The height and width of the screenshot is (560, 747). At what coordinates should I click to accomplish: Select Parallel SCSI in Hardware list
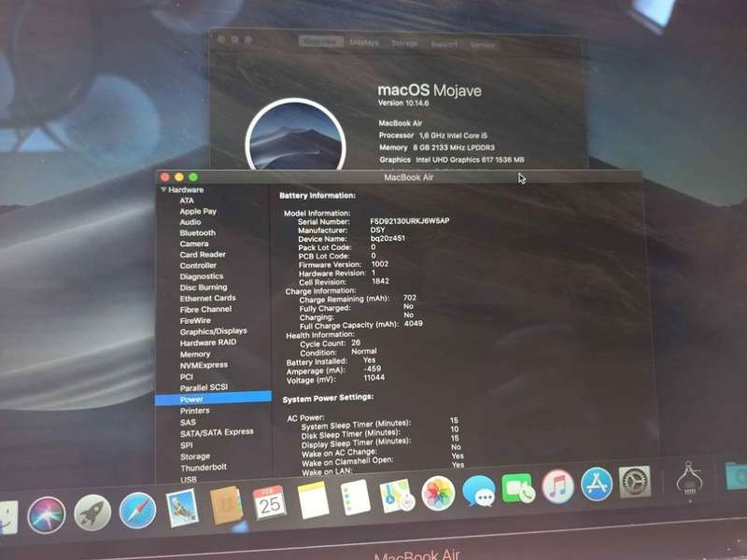pyautogui.click(x=204, y=387)
